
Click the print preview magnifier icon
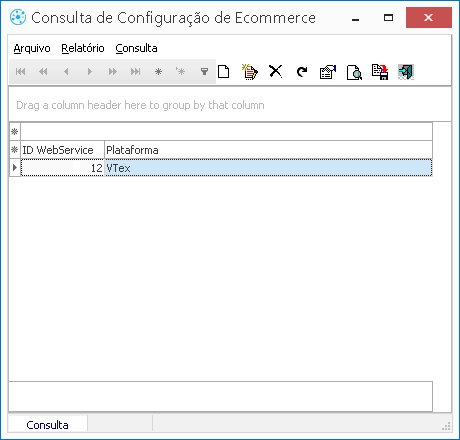pyautogui.click(x=354, y=72)
